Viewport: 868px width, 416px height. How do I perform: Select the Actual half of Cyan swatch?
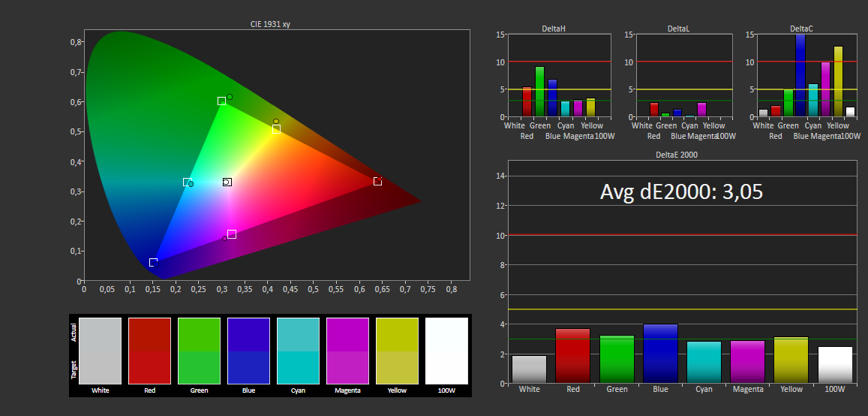tap(298, 334)
